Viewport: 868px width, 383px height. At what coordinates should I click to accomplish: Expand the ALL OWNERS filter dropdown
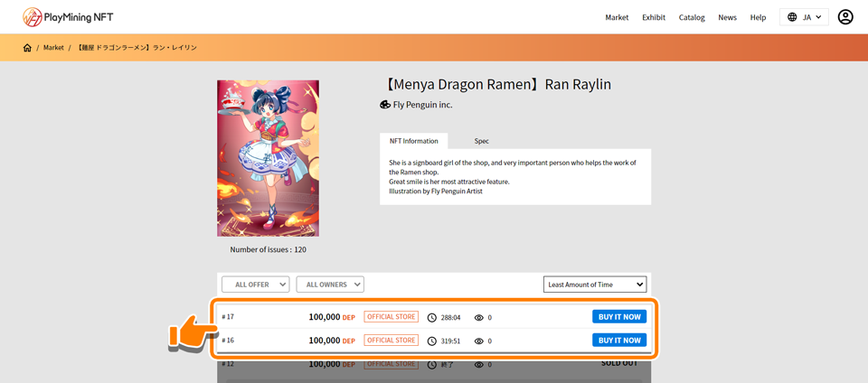click(330, 285)
